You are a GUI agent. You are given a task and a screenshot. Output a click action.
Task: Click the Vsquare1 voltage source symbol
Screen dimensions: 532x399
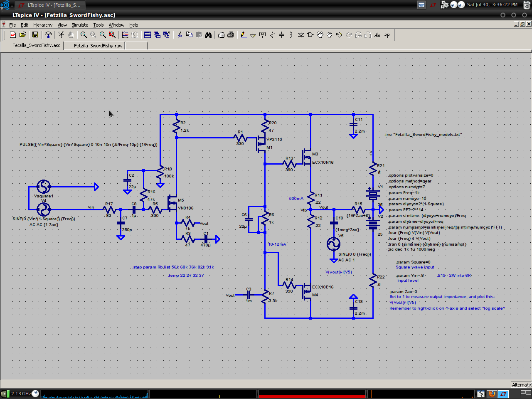point(44,187)
